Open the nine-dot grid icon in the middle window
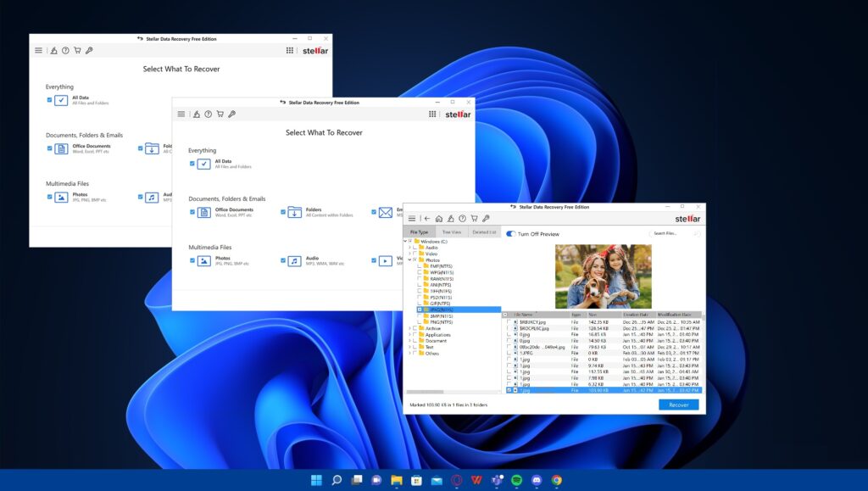868x491 pixels. point(432,114)
